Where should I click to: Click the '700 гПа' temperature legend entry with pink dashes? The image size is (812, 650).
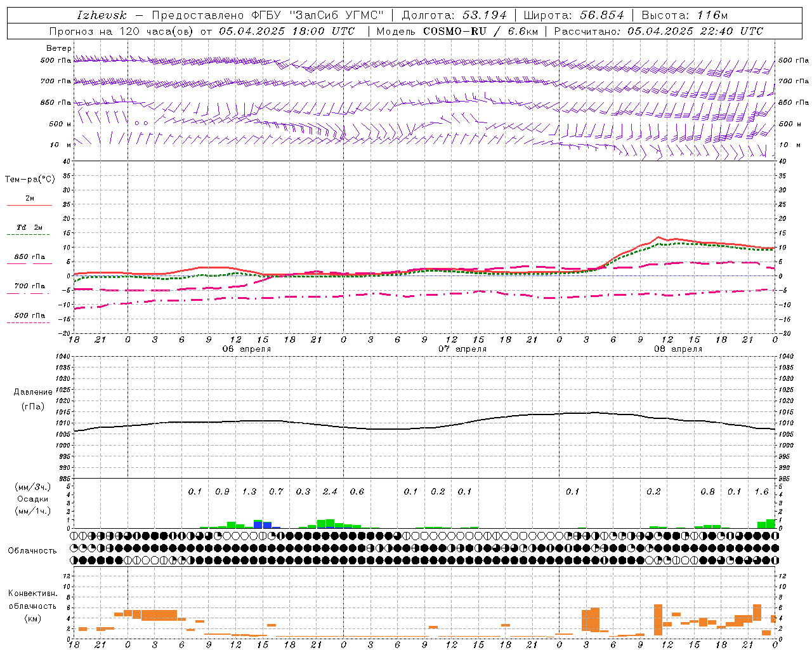pyautogui.click(x=30, y=286)
